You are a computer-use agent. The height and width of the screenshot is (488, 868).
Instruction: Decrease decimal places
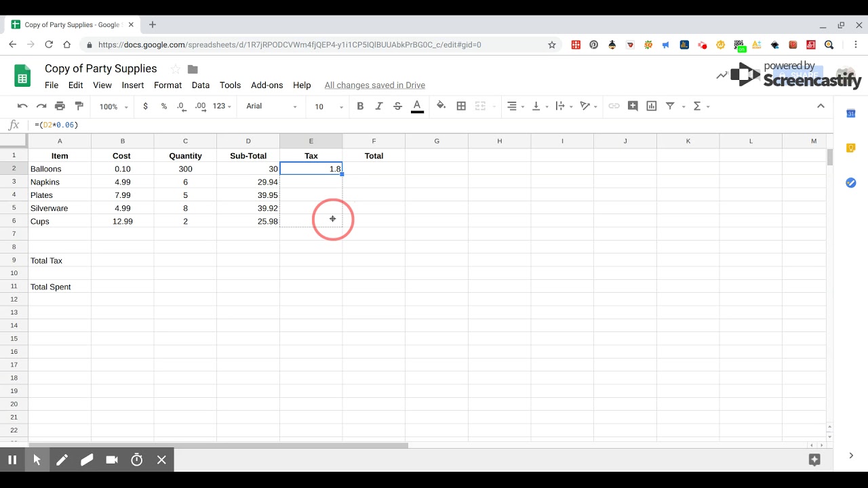click(x=181, y=106)
